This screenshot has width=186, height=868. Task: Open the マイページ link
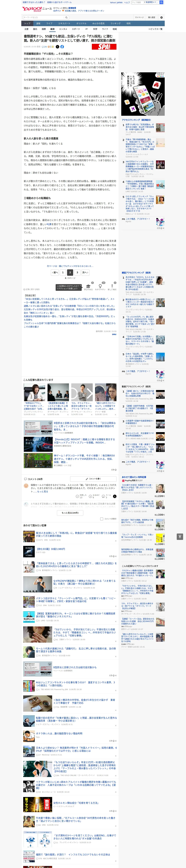(x=139, y=18)
